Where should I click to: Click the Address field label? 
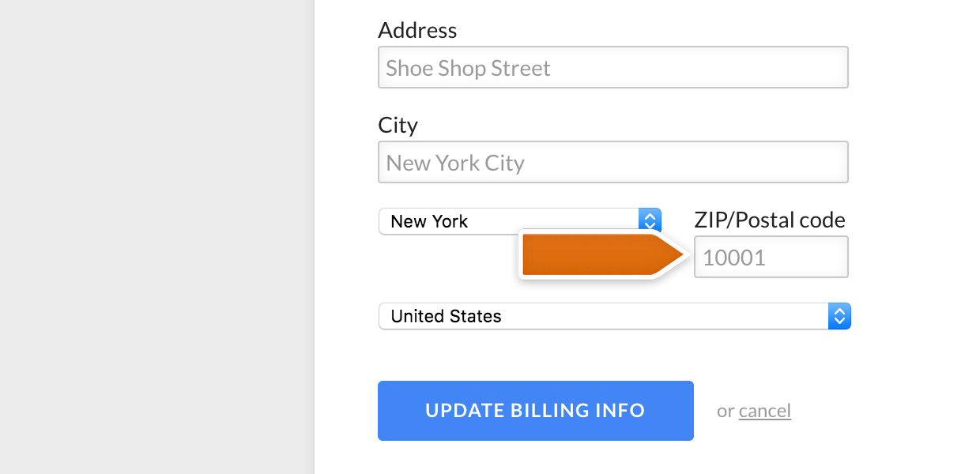pos(417,30)
